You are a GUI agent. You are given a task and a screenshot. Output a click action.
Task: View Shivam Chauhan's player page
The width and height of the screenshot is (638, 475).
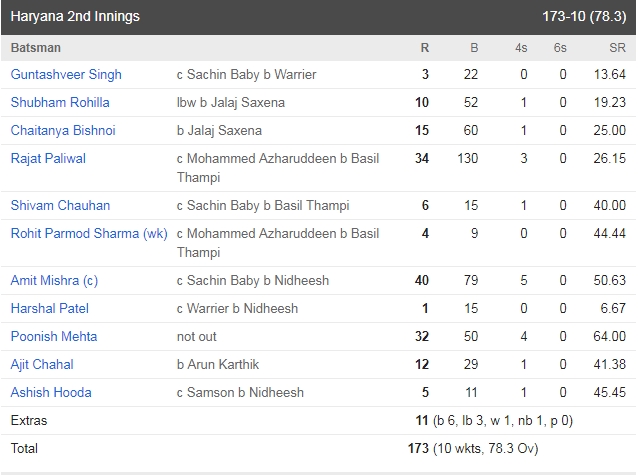(60, 206)
